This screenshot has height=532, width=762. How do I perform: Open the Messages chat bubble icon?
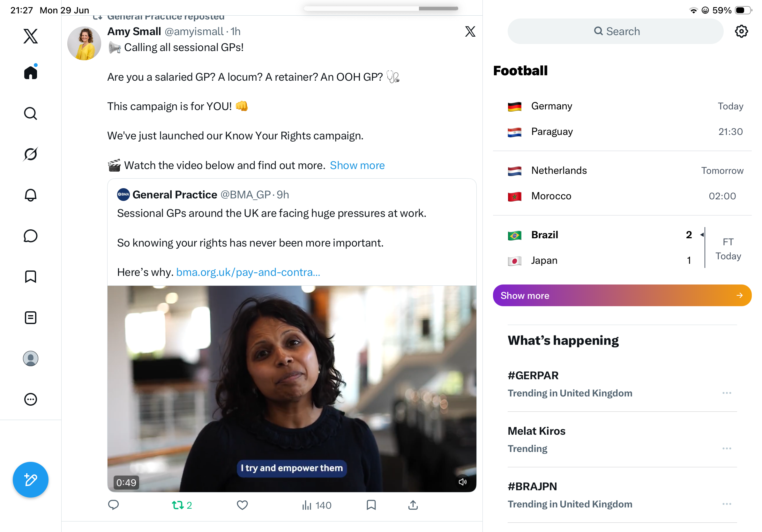[x=31, y=236]
